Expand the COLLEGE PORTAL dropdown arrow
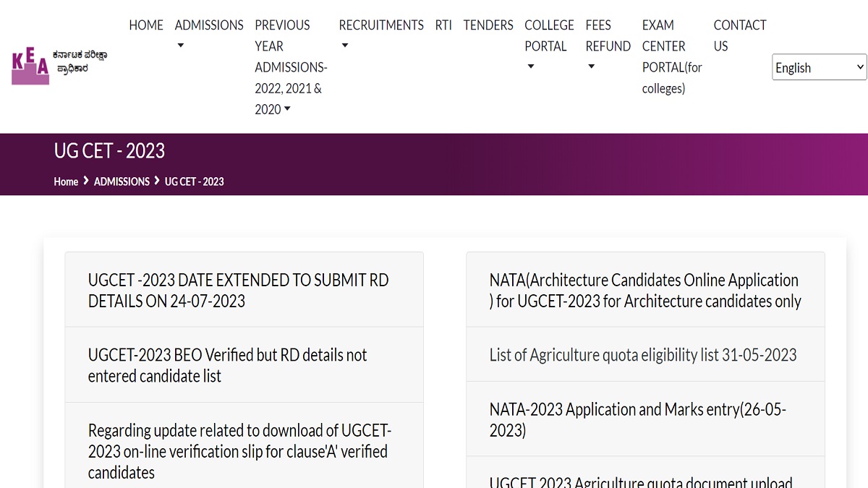Screen dimensions: 868x488 [x=530, y=67]
